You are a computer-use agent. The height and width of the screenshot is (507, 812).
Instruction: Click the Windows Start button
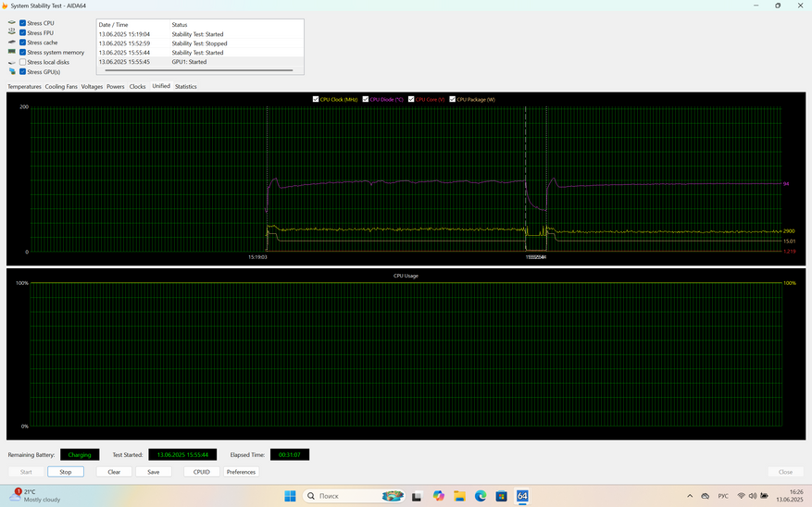pos(290,496)
